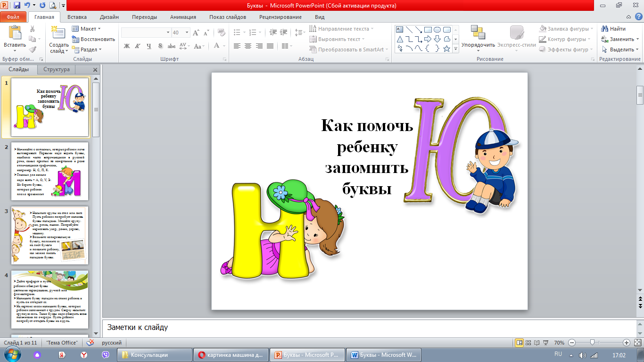Adjust the zoom slider handle
644x362 pixels.
(592, 343)
